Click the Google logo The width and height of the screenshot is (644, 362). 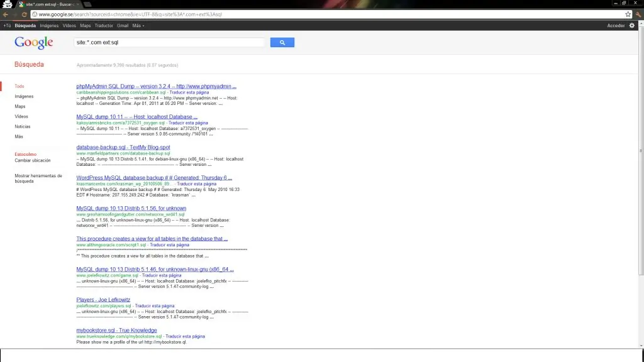tap(34, 42)
